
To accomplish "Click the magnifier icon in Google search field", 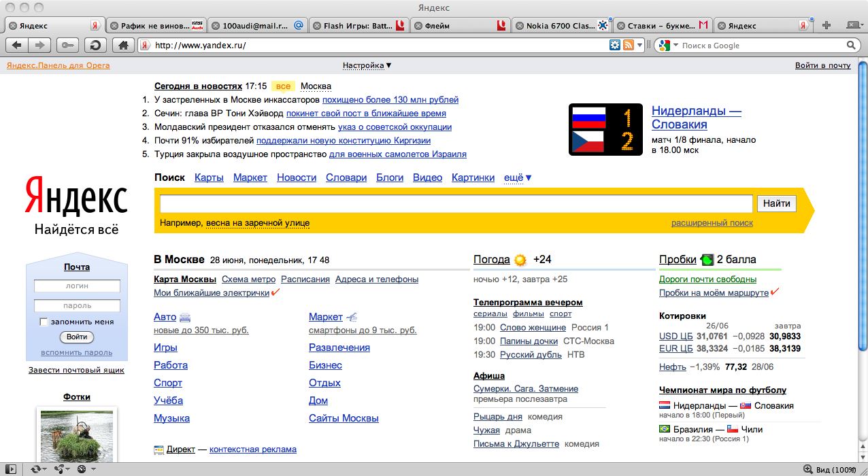I will pyautogui.click(x=850, y=46).
